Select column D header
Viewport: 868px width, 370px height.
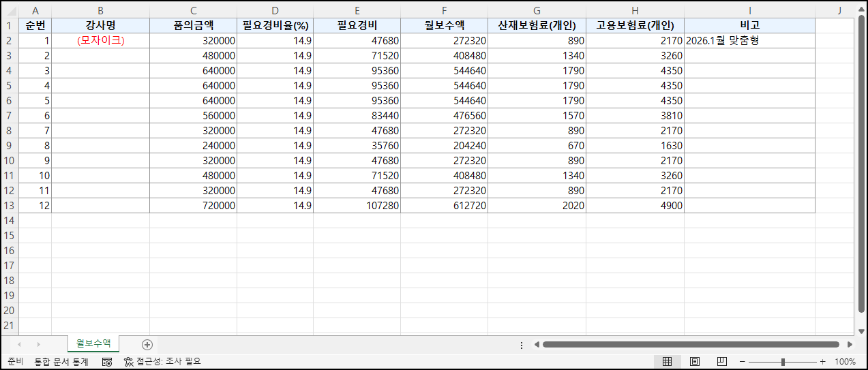275,10
